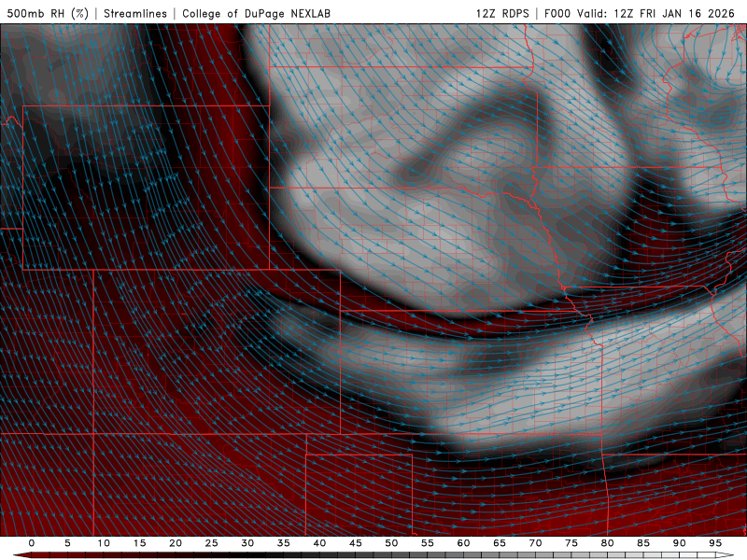This screenshot has width=747, height=560.
Task: Click the '45' color scale label
Action: (x=356, y=543)
